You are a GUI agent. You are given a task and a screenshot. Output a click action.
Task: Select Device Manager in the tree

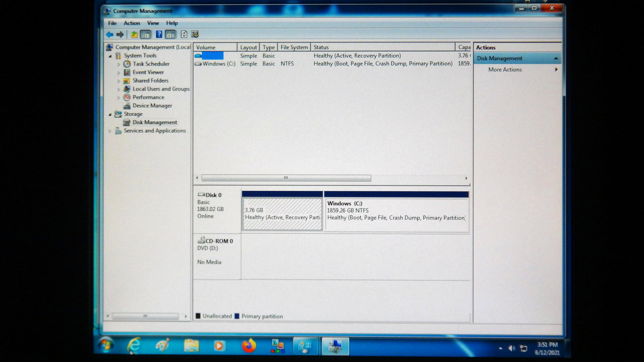coord(152,106)
